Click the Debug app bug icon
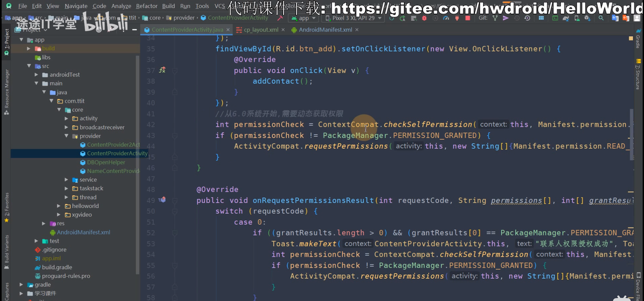This screenshot has width=644, height=301. click(x=424, y=18)
